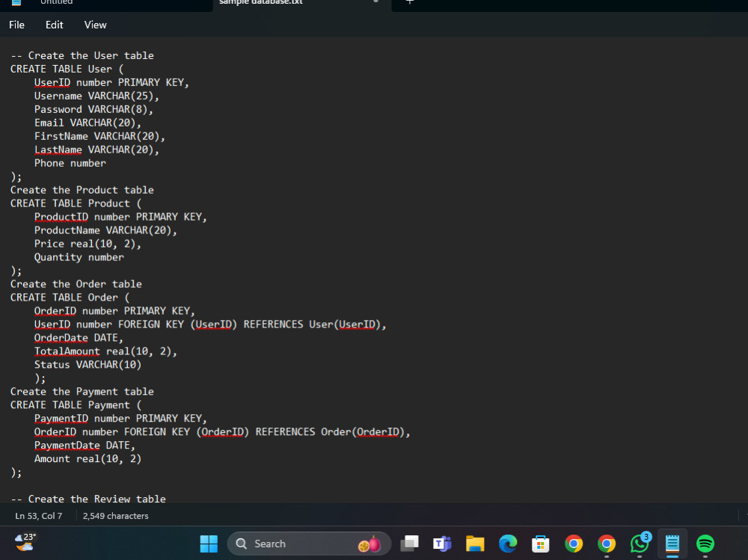Click '-- Create the User table' comment
The image size is (748, 560).
[x=82, y=56]
